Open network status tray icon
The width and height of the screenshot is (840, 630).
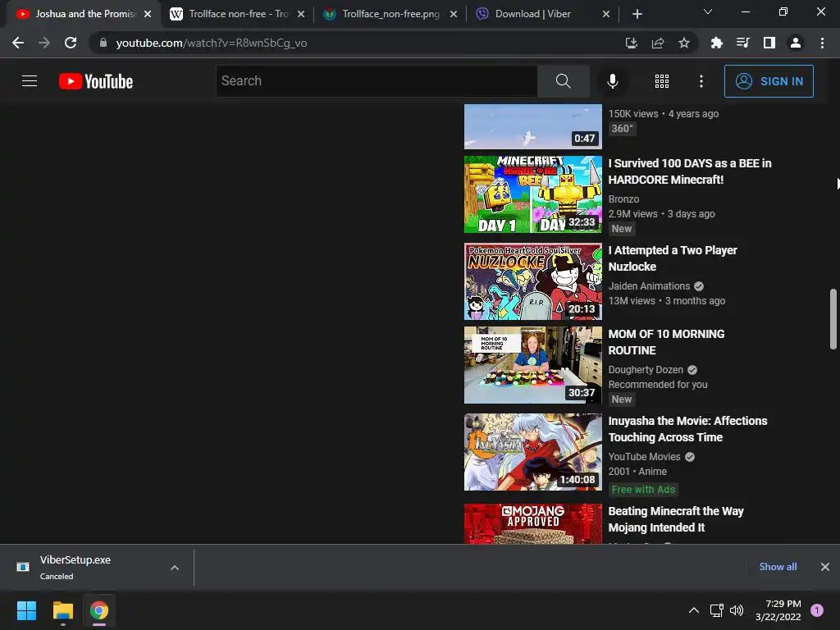716,610
